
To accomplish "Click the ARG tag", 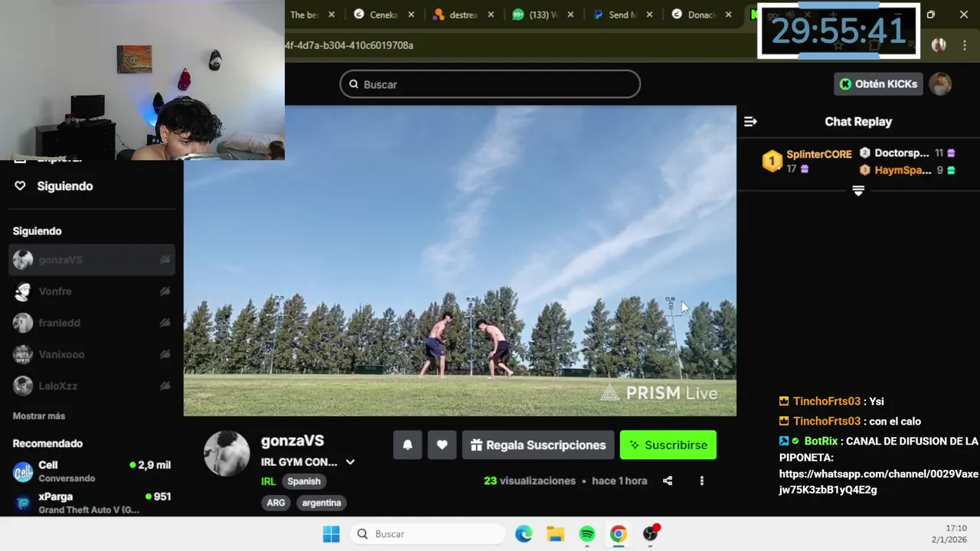I will click(276, 503).
